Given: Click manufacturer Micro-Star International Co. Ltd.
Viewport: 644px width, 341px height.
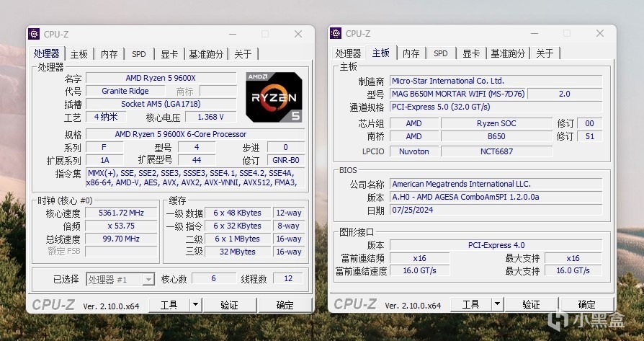Looking at the screenshot, I should 496,81.
